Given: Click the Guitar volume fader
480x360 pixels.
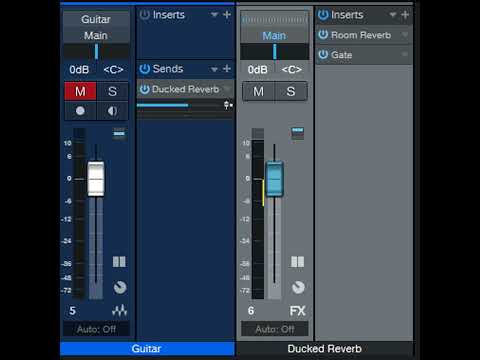Looking at the screenshot, I should (96, 179).
